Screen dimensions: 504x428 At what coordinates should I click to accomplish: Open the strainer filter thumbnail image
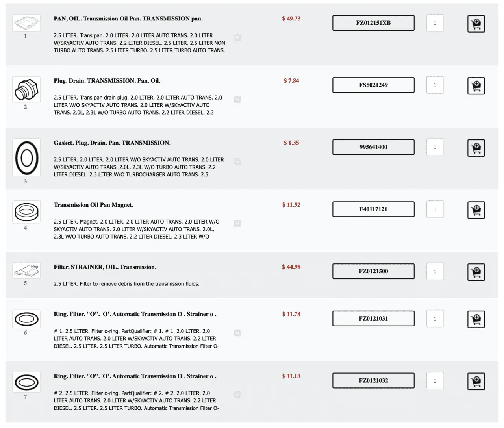pos(26,271)
